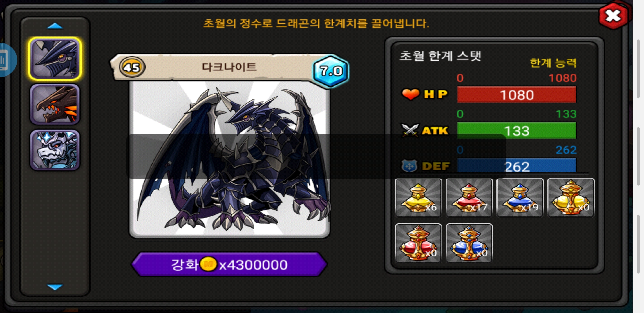The width and height of the screenshot is (644, 313).
Task: Click the green ATK 133 progress bar
Action: [517, 130]
